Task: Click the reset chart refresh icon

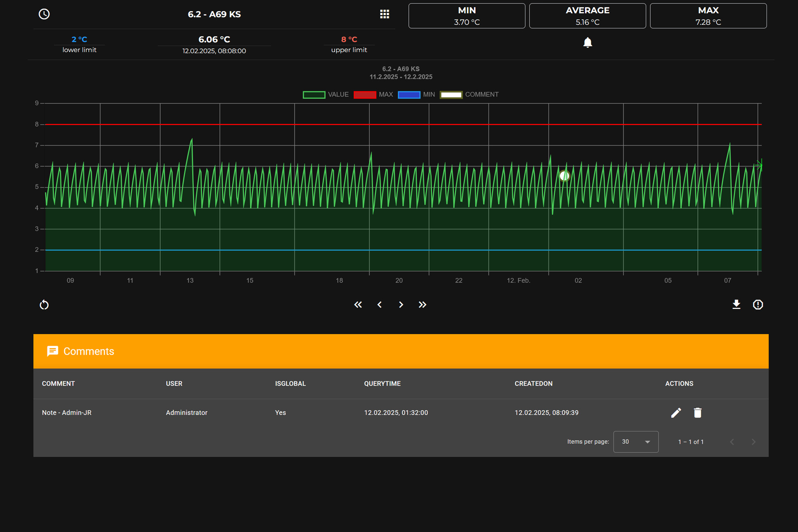Action: pyautogui.click(x=44, y=305)
